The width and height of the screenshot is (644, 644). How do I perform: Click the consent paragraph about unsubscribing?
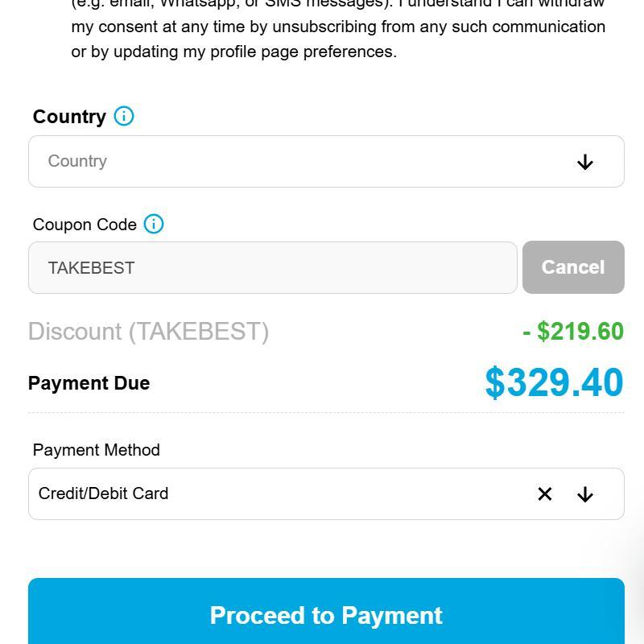coord(338,27)
